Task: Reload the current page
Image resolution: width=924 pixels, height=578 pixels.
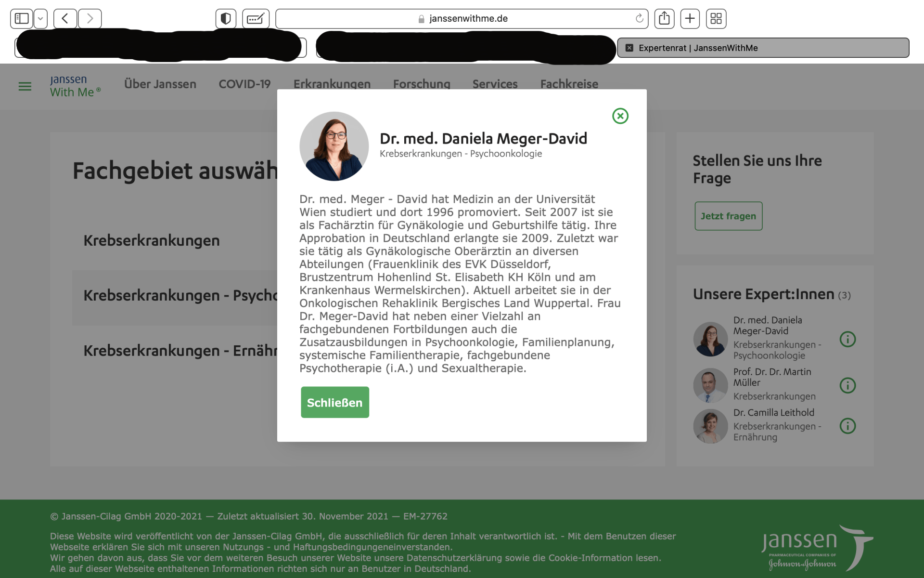Action: coord(639,19)
